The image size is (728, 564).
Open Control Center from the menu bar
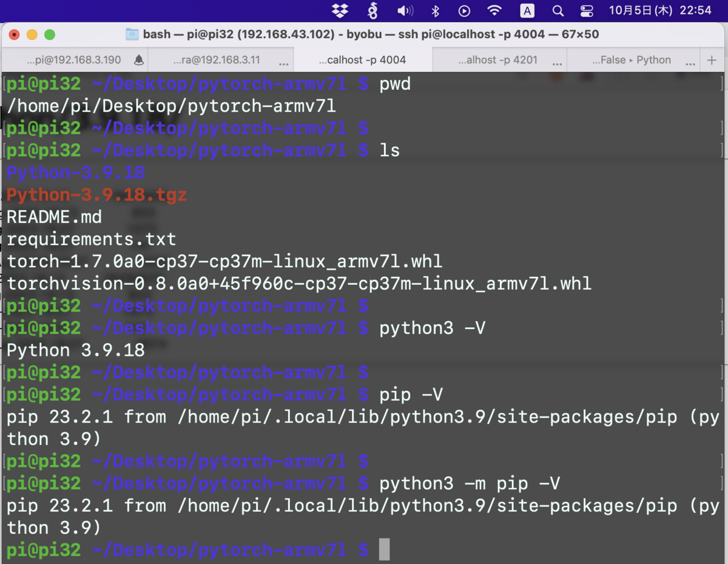586,10
